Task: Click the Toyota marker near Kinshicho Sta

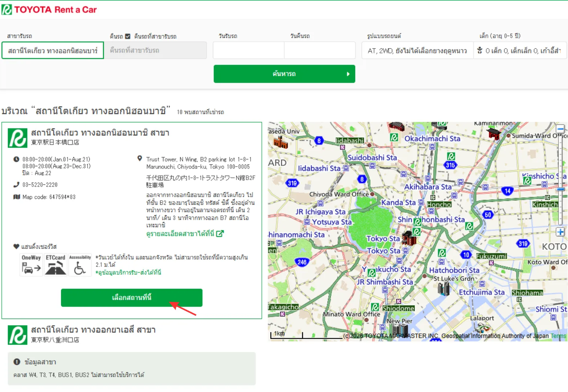Action: 527,180
